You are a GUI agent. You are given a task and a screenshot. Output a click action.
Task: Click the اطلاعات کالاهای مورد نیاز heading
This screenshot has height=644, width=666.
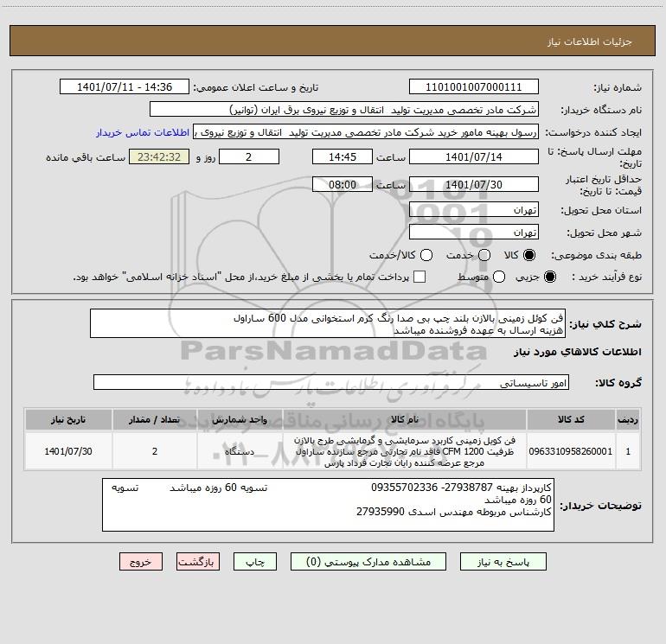tap(577, 352)
